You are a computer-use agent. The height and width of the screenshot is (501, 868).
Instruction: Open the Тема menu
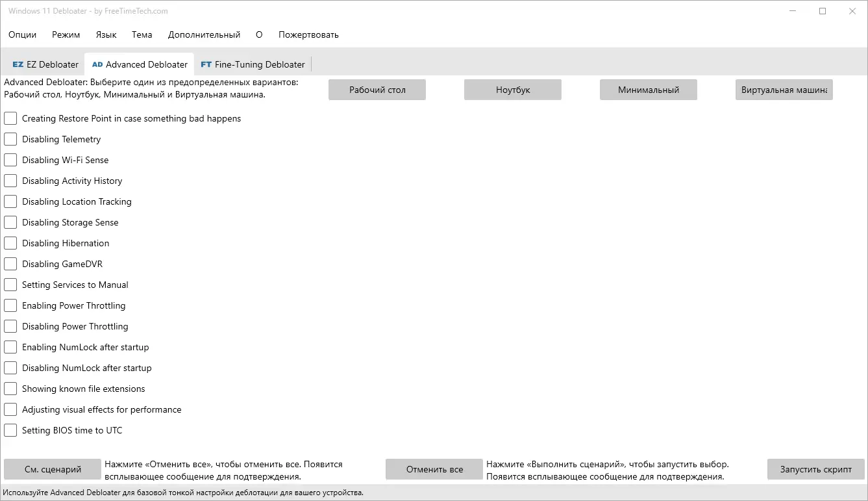pos(142,34)
